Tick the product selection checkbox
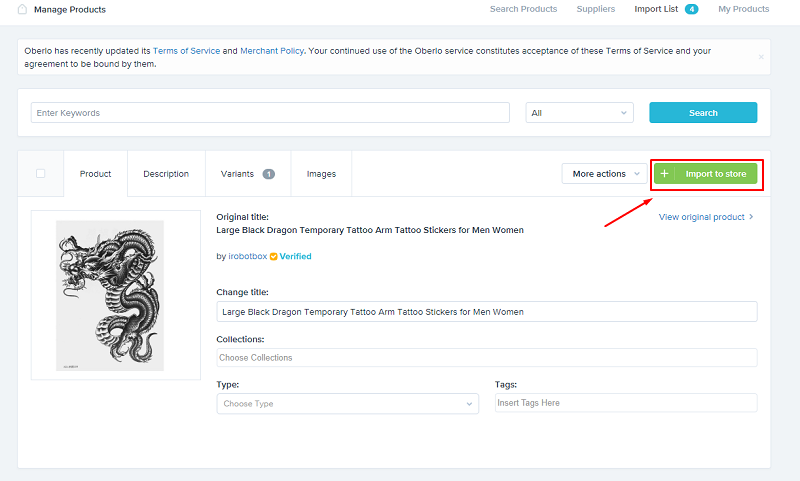 point(41,174)
